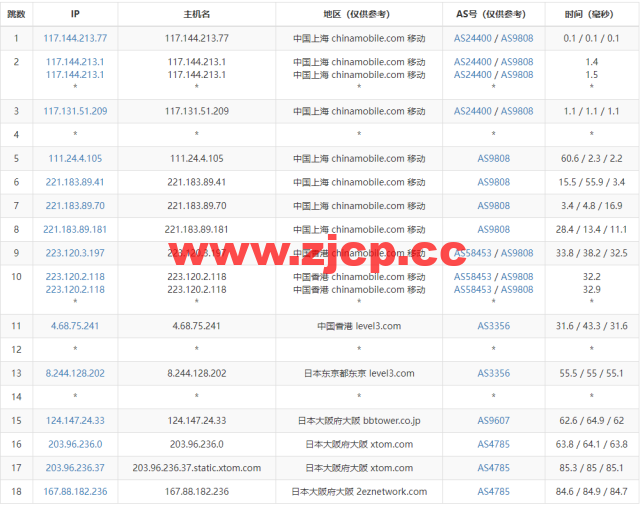Select time value 85.3 / 85 / 85.1
This screenshot has height=507, width=640.
592,468
